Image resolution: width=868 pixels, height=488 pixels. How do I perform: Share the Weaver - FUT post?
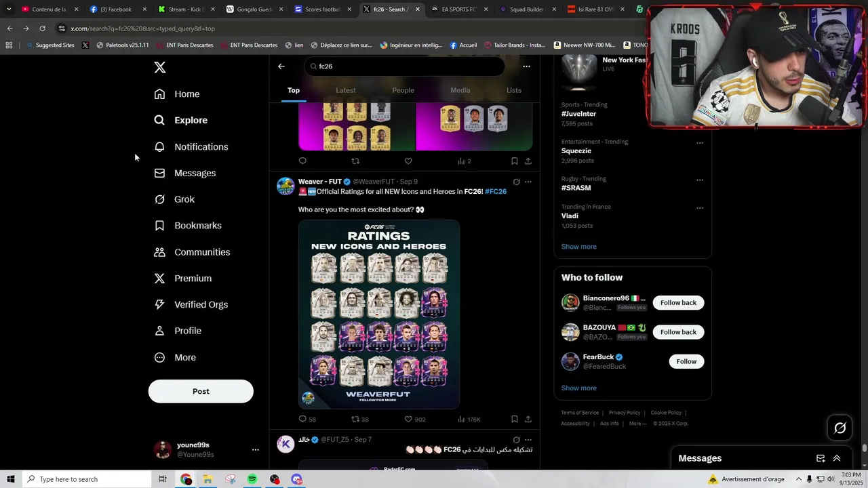528,420
